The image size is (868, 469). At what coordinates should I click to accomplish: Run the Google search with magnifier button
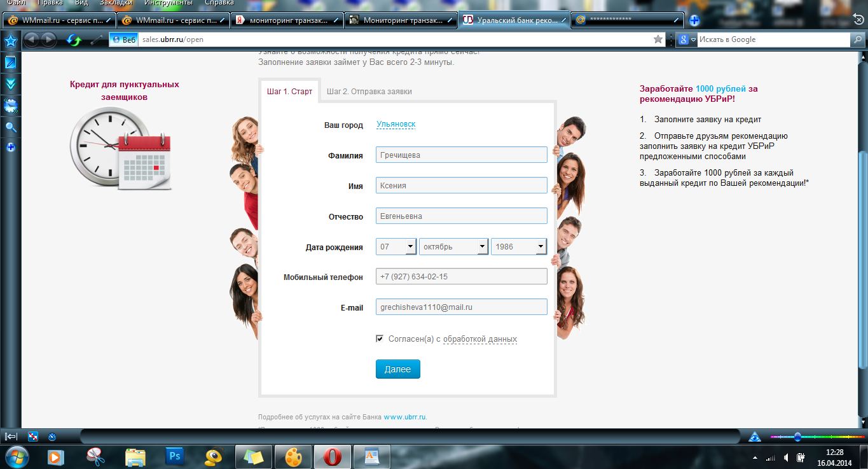[857, 39]
